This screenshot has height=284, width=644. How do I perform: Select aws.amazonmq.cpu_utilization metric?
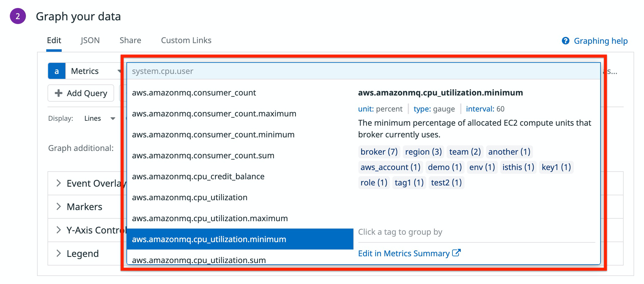coord(240,197)
